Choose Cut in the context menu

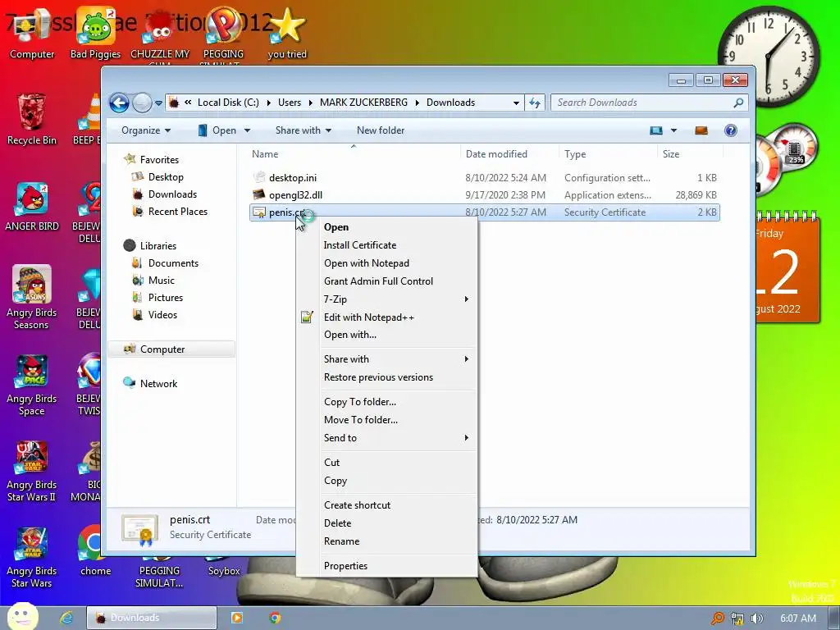click(x=386, y=463)
